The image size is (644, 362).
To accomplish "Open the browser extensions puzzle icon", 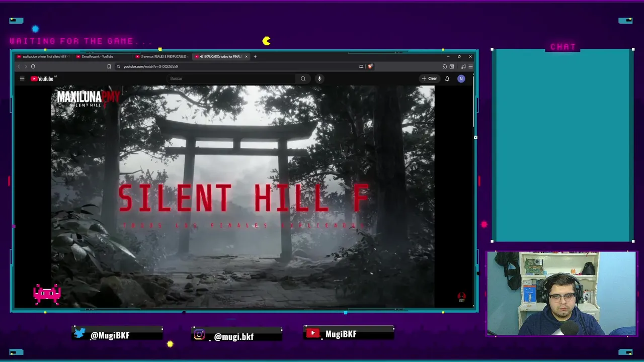I will [445, 66].
